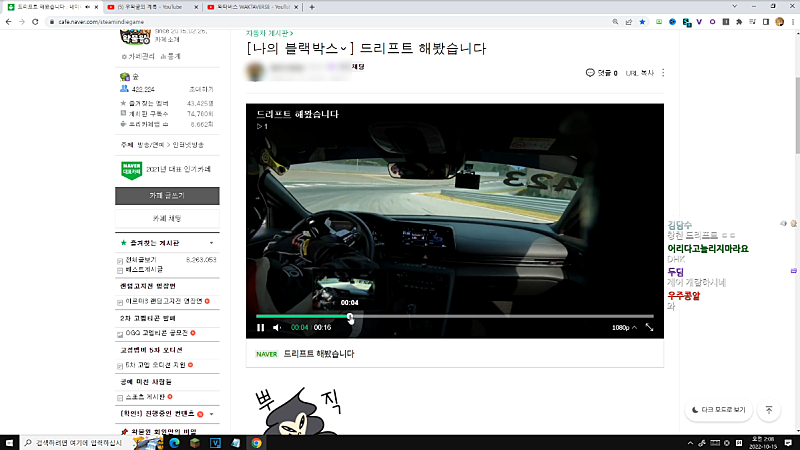This screenshot has height=450, width=800.
Task: Switch to the second YouTube tab
Action: 152,7
